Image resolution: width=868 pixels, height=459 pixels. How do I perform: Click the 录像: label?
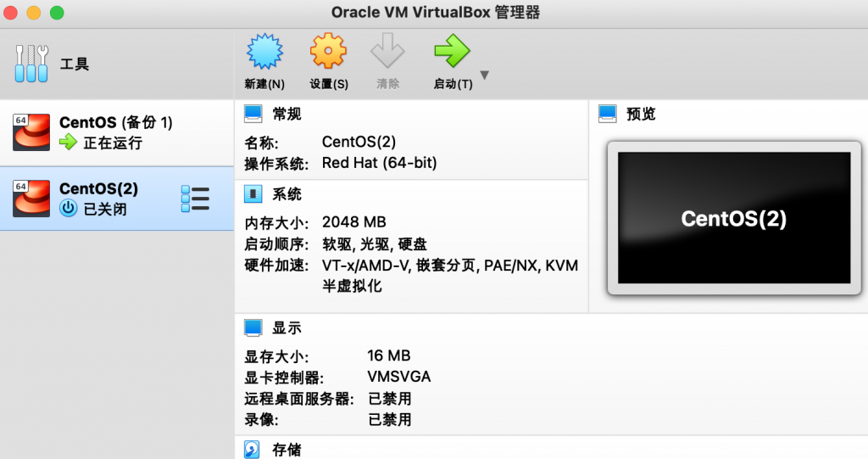coord(261,420)
